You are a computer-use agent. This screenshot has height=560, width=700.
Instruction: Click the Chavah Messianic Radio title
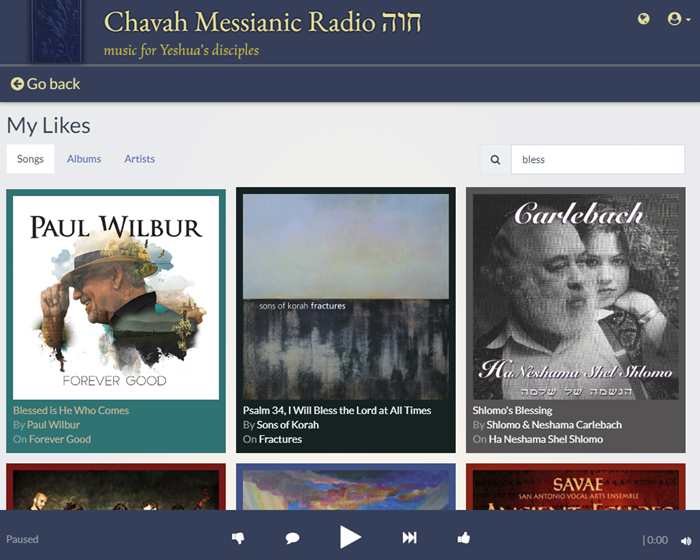pos(262,22)
